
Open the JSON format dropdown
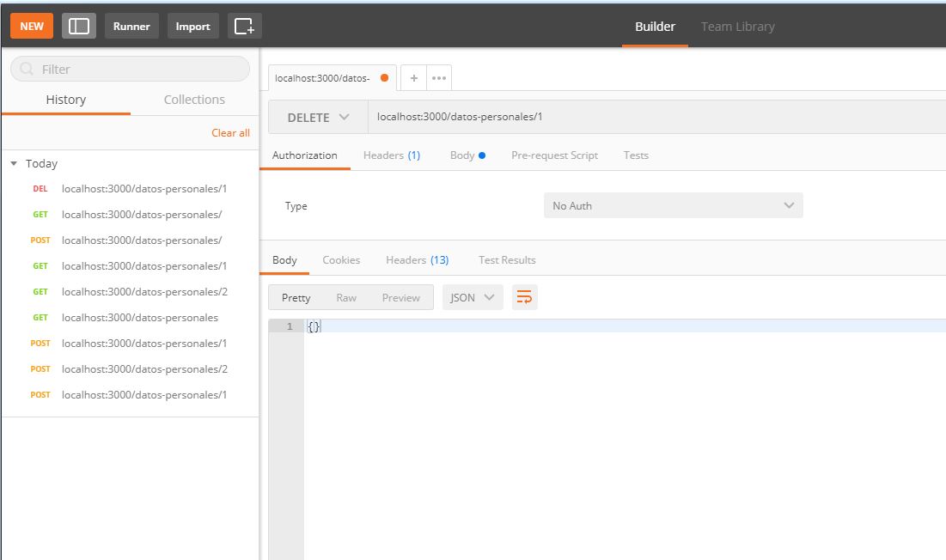coord(473,297)
